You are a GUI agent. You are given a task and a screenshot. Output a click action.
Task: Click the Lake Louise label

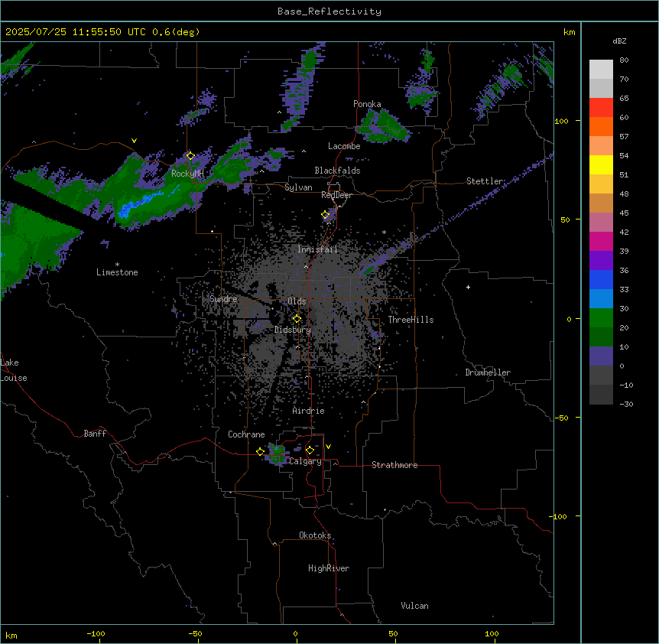14,370
